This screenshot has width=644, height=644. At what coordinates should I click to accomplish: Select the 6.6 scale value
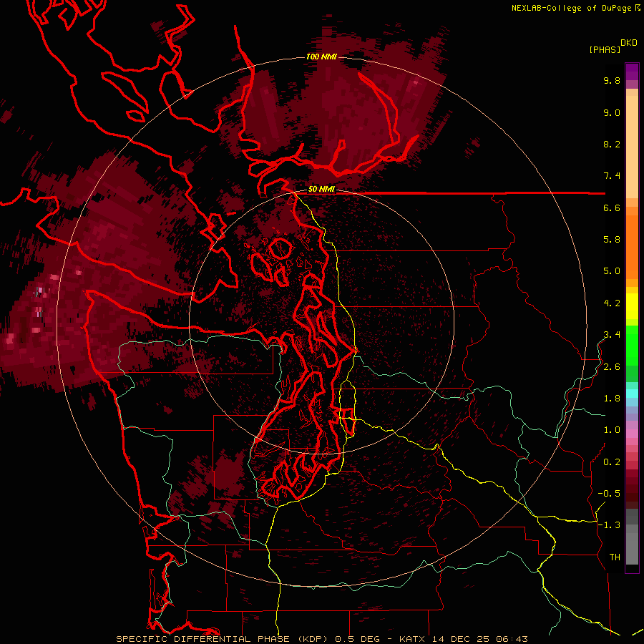click(x=612, y=208)
